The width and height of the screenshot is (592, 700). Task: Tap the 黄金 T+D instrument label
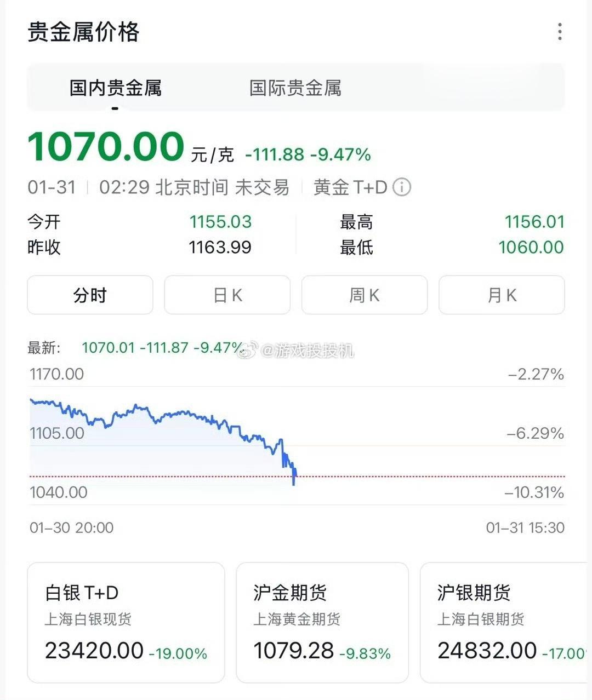click(x=350, y=187)
